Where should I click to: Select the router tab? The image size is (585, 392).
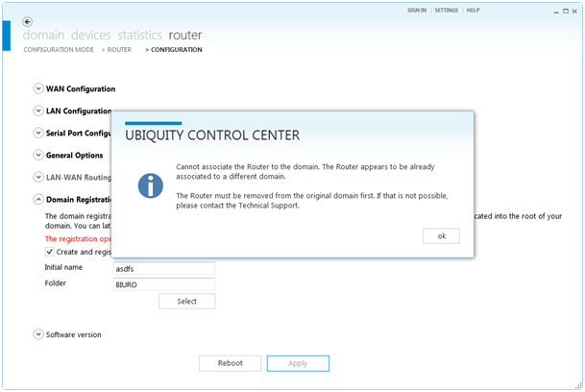click(185, 36)
